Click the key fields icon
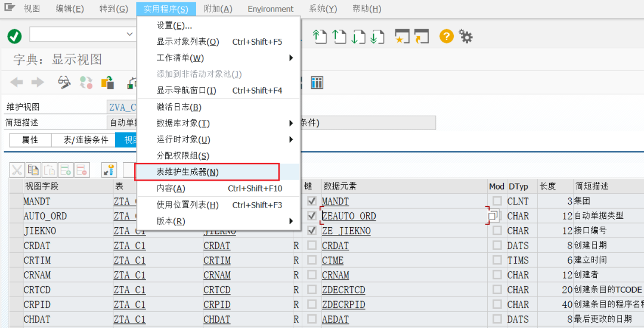This screenshot has width=644, height=328. (109, 169)
